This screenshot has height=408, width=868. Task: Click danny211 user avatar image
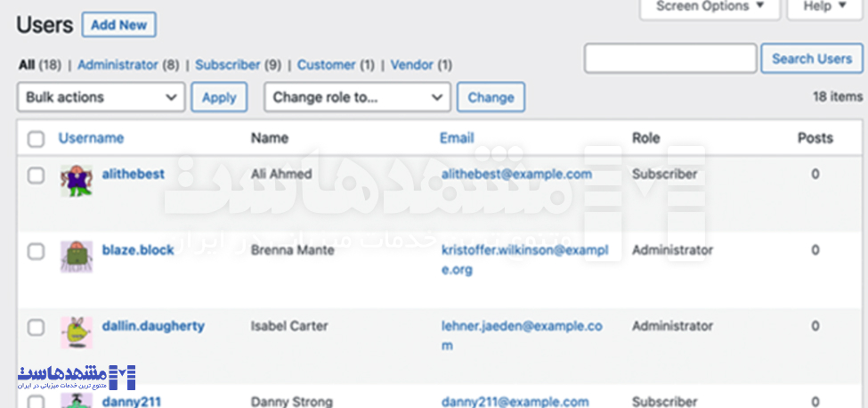tap(76, 401)
